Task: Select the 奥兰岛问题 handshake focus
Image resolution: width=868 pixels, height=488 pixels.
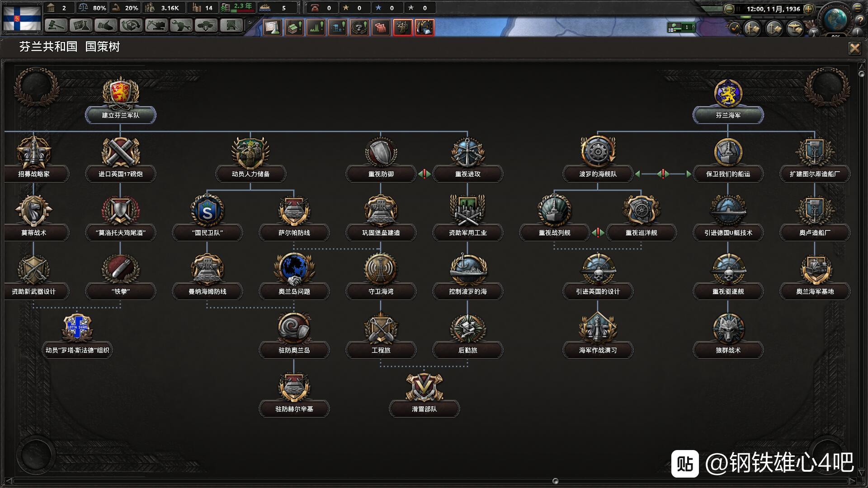Action: tap(294, 277)
